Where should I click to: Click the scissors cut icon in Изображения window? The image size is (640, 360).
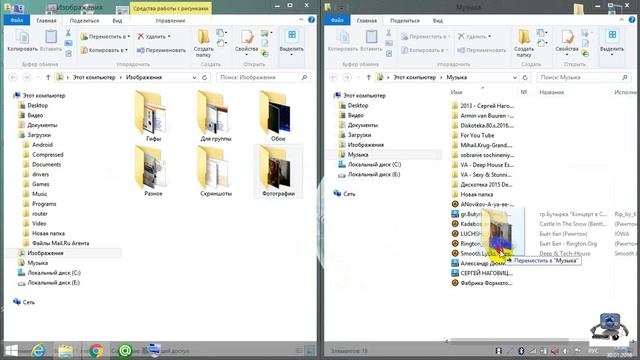(68, 33)
